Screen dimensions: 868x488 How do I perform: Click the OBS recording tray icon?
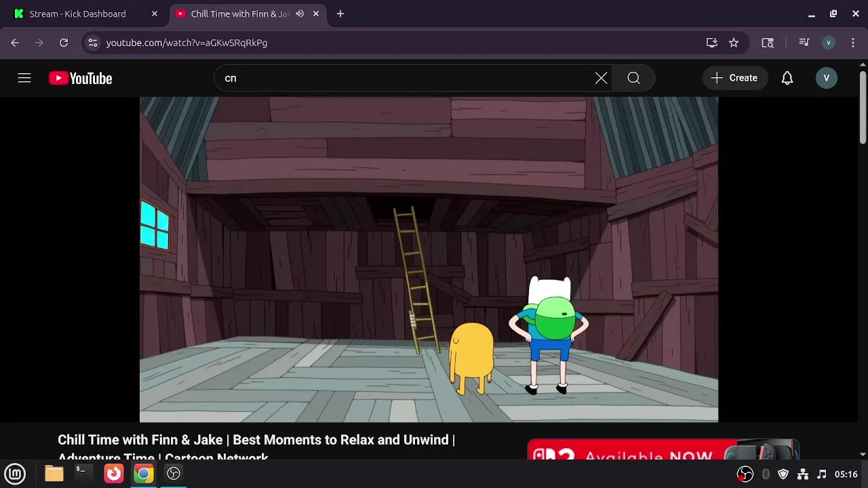(x=745, y=474)
